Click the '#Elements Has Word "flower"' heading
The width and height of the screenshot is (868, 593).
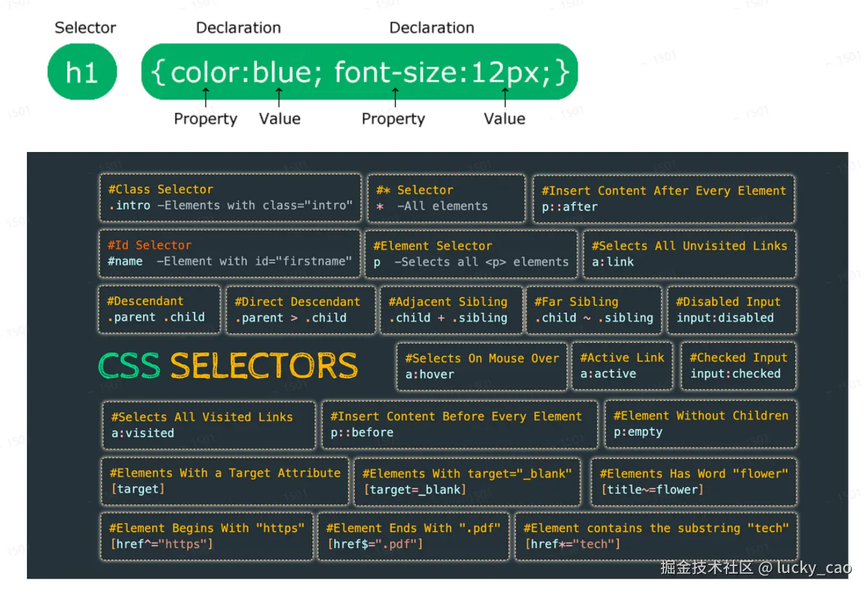pyautogui.click(x=694, y=474)
